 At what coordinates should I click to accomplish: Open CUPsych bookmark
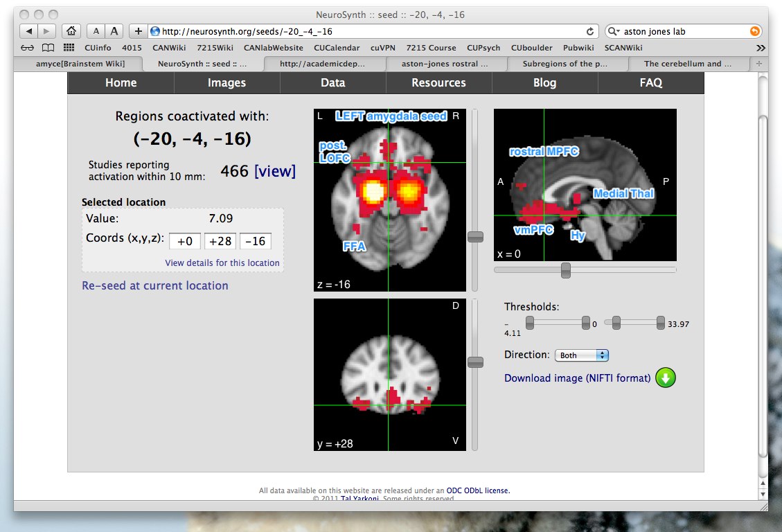pyautogui.click(x=483, y=48)
